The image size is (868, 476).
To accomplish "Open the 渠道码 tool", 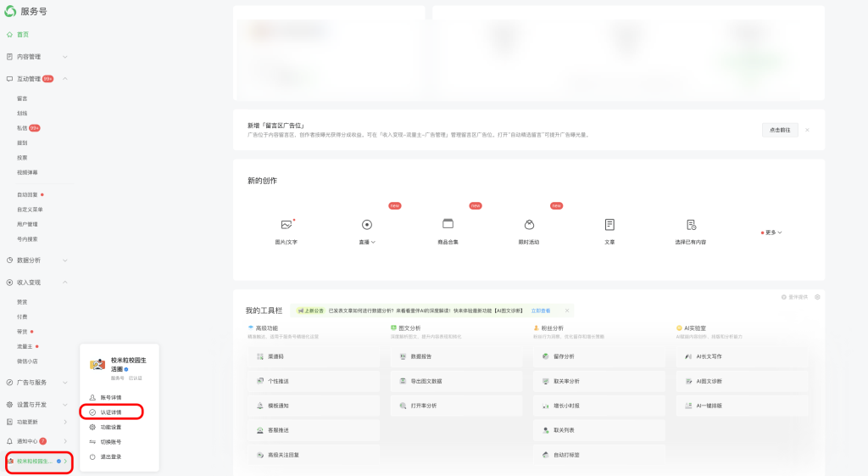I will pyautogui.click(x=314, y=356).
